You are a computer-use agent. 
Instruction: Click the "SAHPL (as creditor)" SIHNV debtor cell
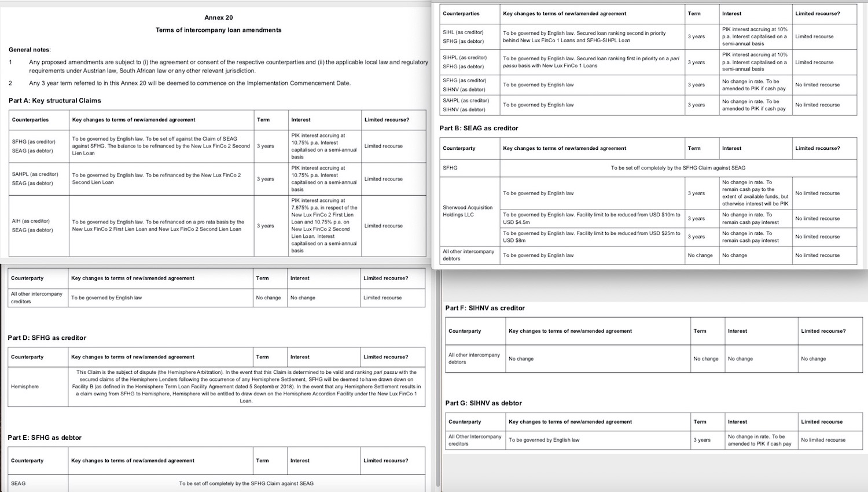(x=470, y=105)
